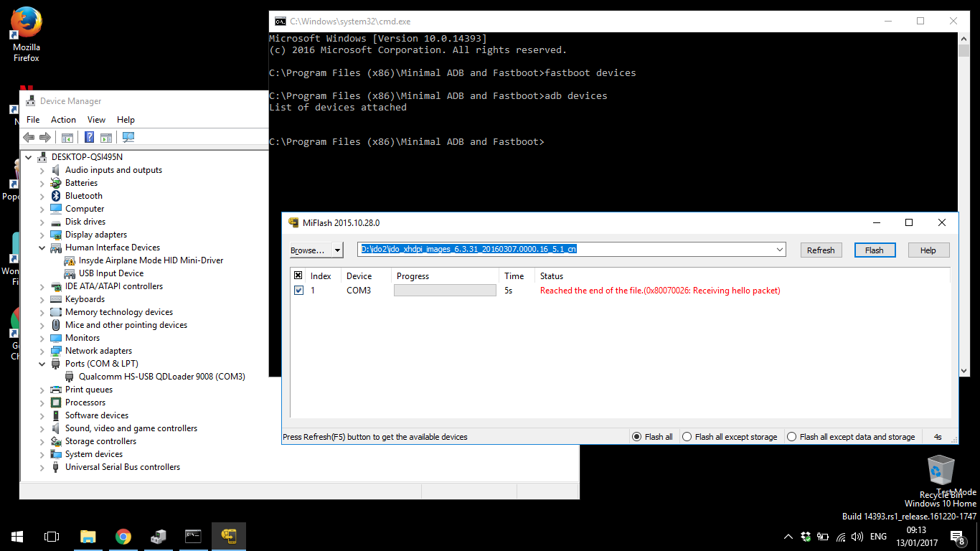
Task: Open Google Chrome from the taskbar
Action: click(x=123, y=536)
